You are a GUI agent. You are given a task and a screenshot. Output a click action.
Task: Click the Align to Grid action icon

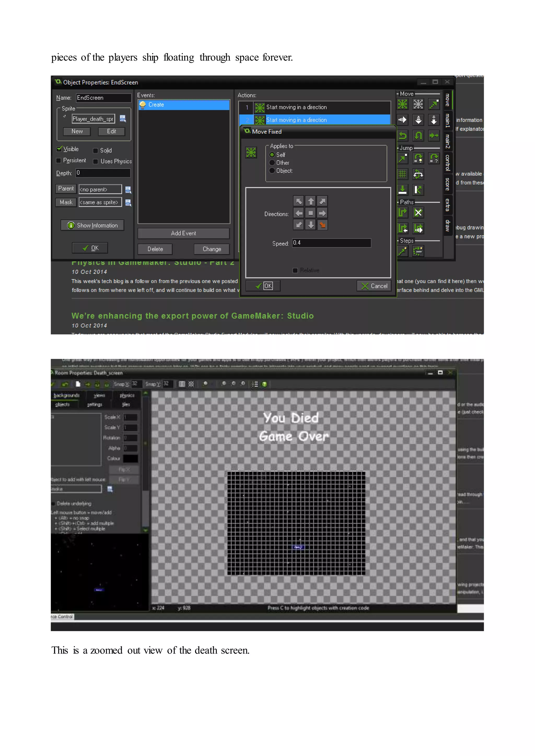(402, 174)
